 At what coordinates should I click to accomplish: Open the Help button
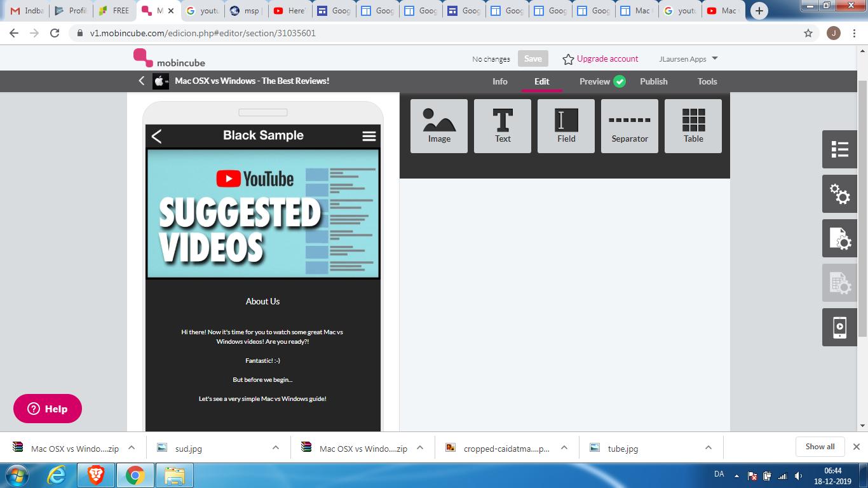coord(48,409)
